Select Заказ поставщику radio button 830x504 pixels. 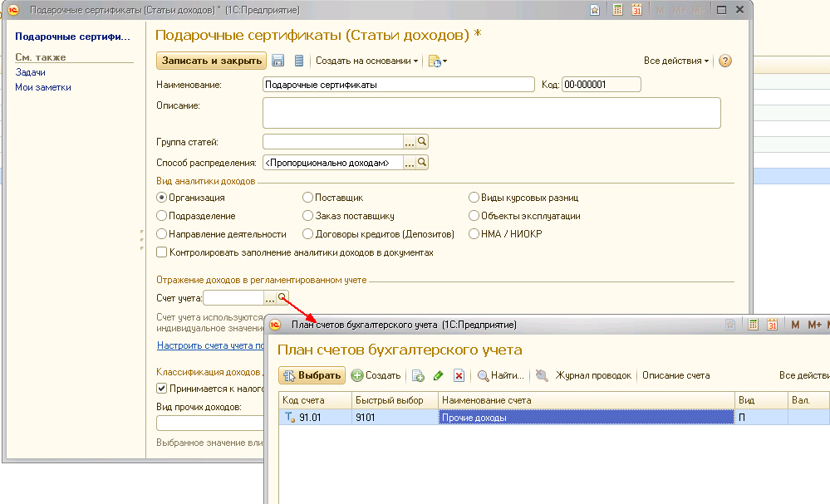307,216
